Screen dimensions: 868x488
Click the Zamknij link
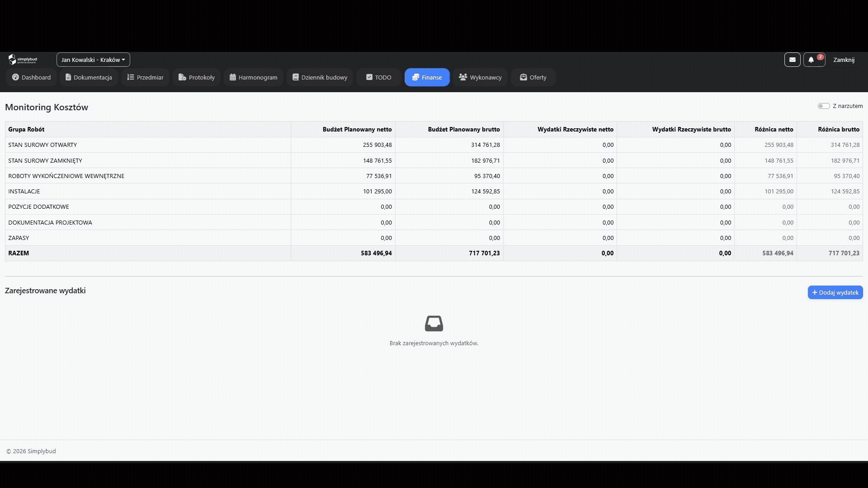point(844,60)
